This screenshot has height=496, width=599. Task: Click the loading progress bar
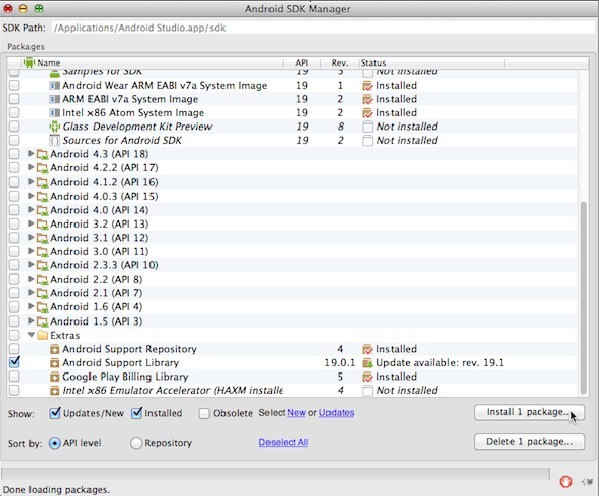pyautogui.click(x=275, y=474)
